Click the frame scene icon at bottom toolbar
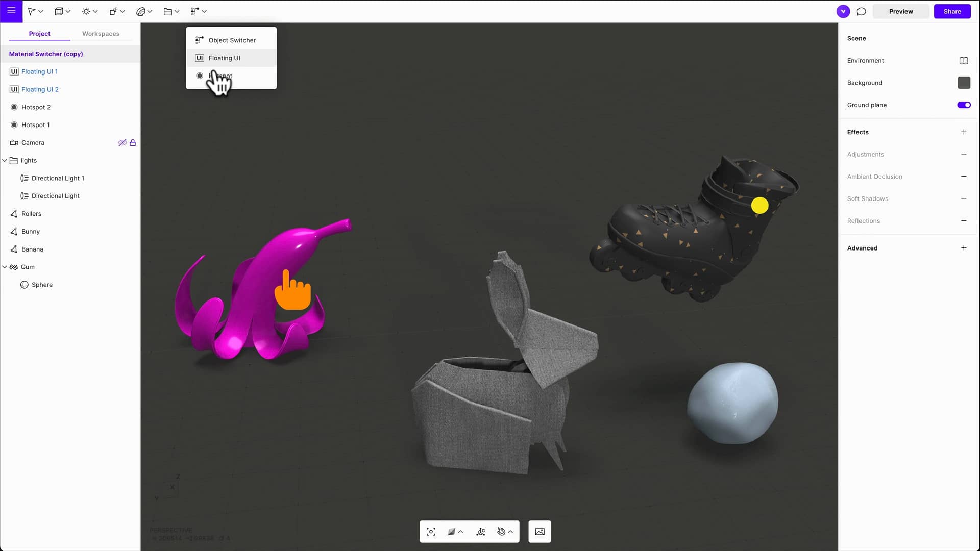Screen dimensions: 980x551 (430, 531)
